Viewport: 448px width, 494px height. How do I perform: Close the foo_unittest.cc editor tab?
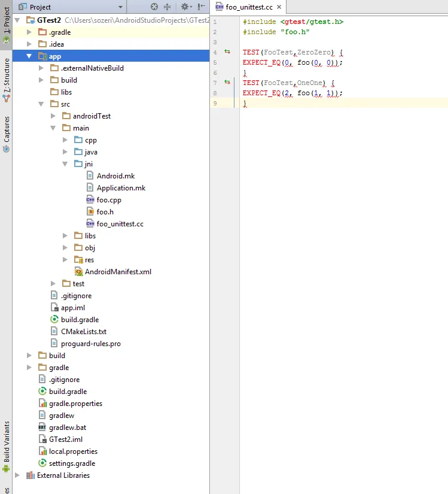pyautogui.click(x=279, y=7)
